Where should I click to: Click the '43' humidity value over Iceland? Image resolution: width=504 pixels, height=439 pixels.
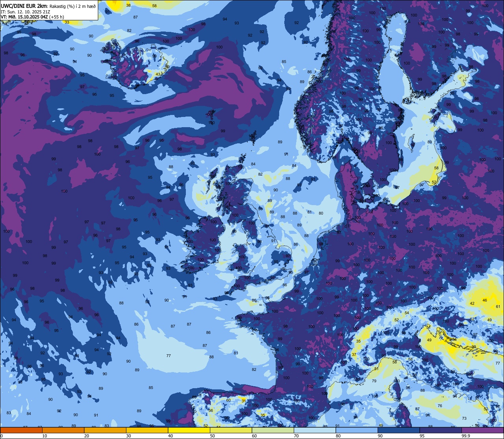pyautogui.click(x=158, y=74)
